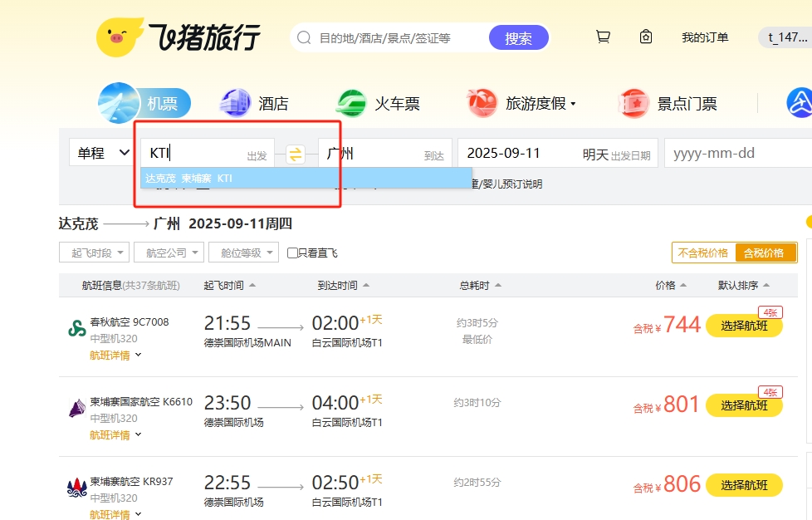Choose the ¥744 flight 选择航班

click(744, 326)
